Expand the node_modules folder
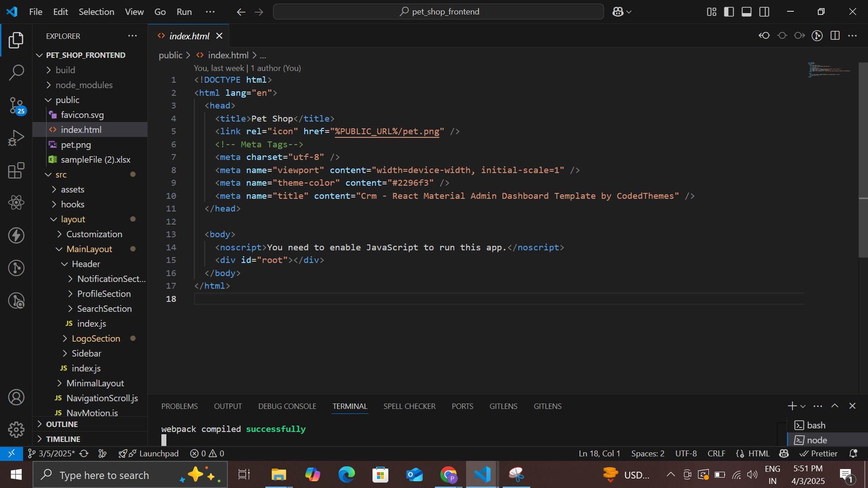 click(84, 85)
